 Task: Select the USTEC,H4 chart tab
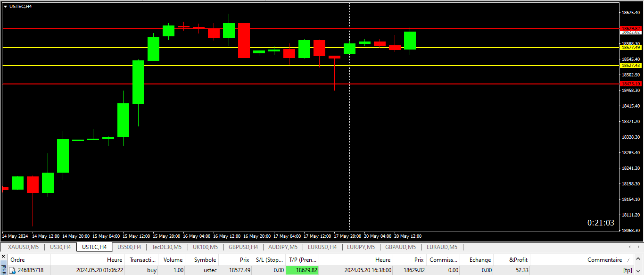click(x=94, y=247)
